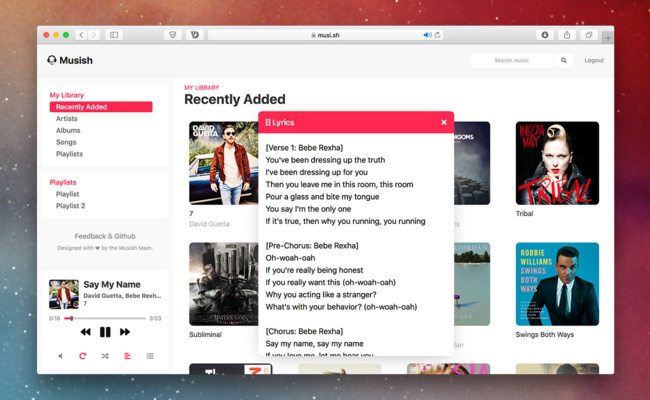Click the MY LIBRARY breadcrumb label
The width and height of the screenshot is (650, 400).
tap(201, 87)
